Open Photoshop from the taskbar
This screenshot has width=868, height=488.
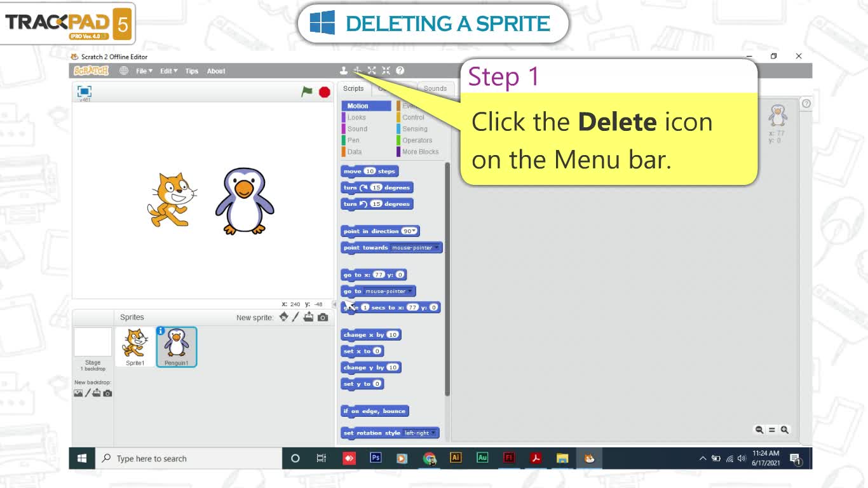click(376, 457)
